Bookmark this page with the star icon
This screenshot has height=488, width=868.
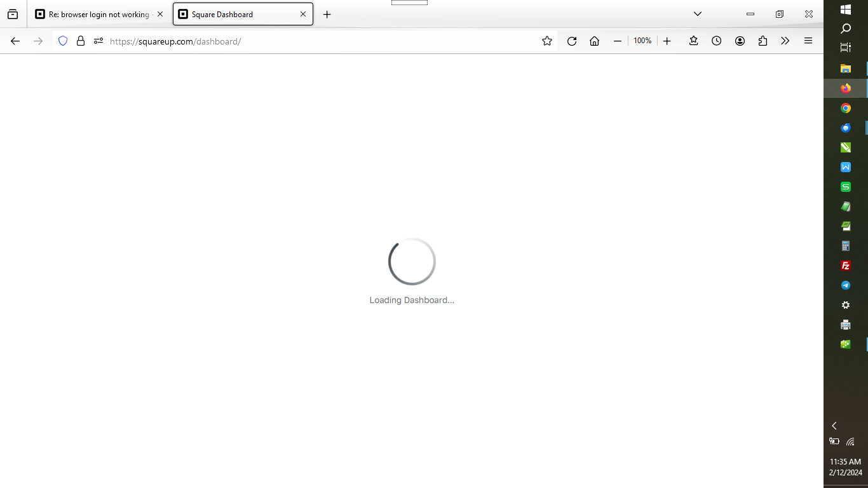click(547, 41)
